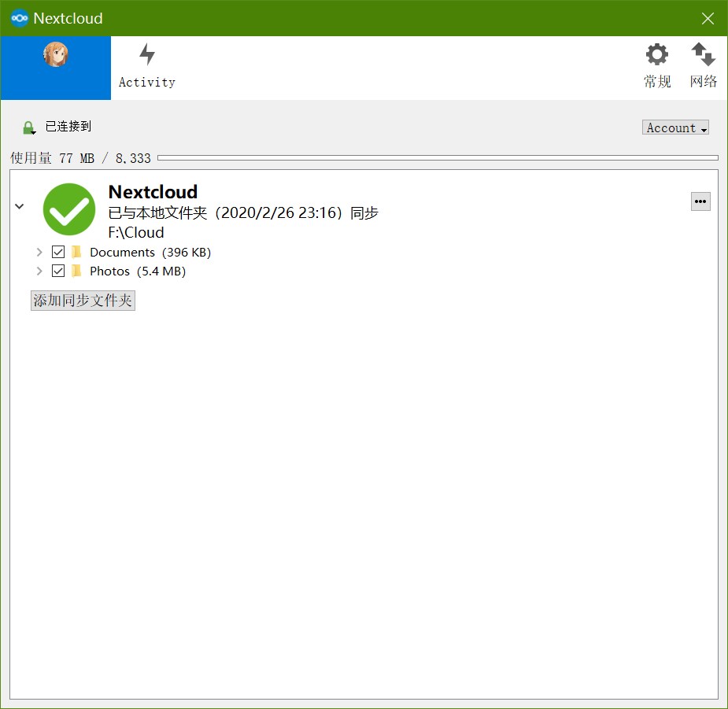Open the Account dropdown menu
This screenshot has width=728, height=709.
click(675, 127)
